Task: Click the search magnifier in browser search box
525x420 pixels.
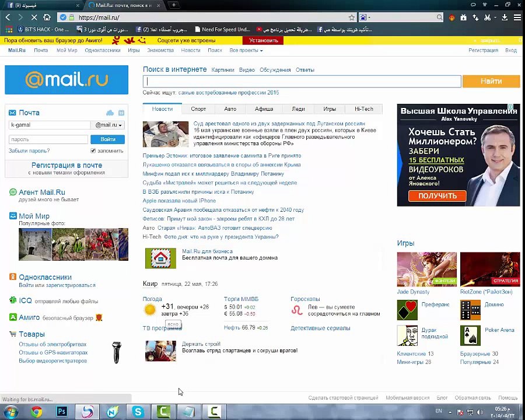Action: pyautogui.click(x=439, y=17)
